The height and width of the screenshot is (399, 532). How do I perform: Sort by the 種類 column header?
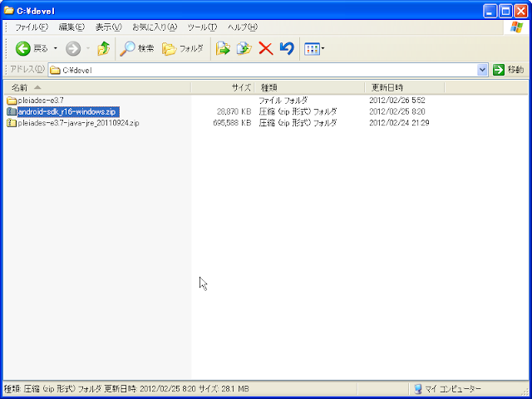[309, 87]
